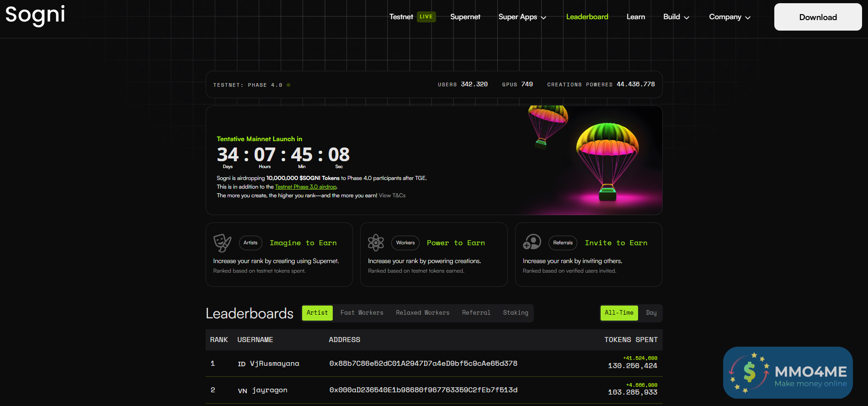Click the Tentative Mainnet Launch in label
The height and width of the screenshot is (406, 868).
pyautogui.click(x=259, y=139)
